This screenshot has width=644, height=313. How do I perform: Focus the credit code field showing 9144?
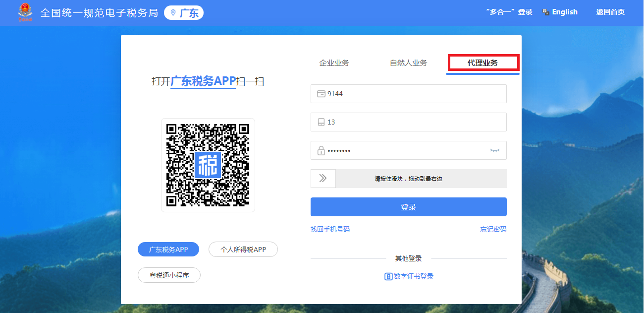[409, 94]
